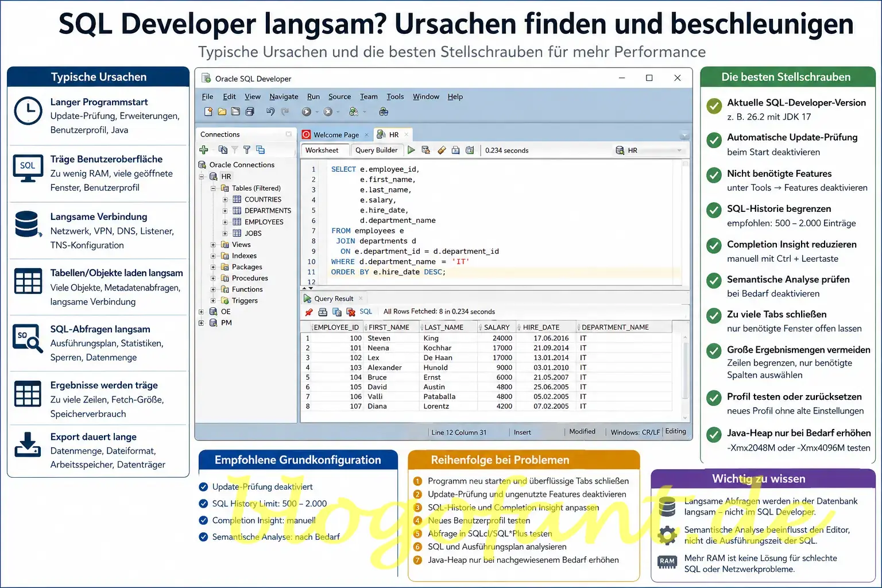Click the SQL link in Query Result toolbar
The width and height of the screenshot is (882, 588).
click(x=366, y=312)
